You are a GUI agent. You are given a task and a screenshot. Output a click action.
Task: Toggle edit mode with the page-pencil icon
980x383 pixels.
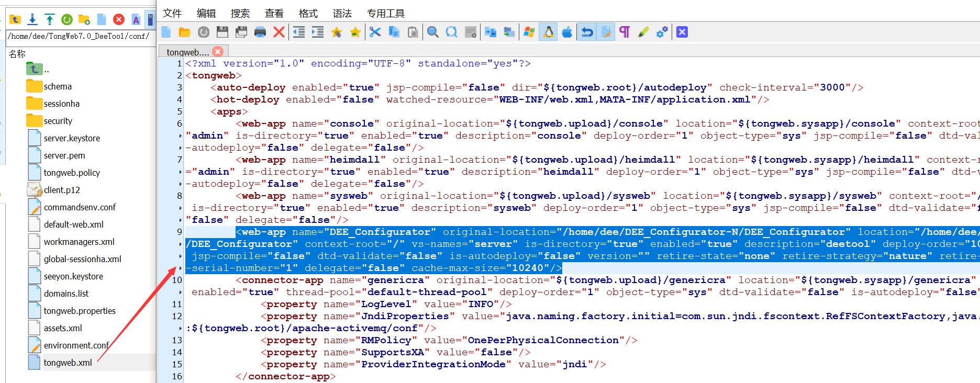(x=606, y=32)
